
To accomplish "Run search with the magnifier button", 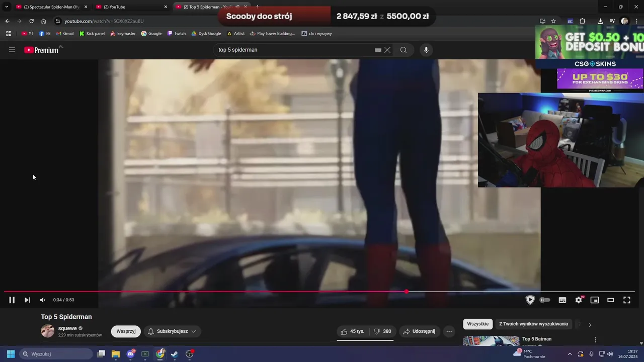I will point(404,50).
